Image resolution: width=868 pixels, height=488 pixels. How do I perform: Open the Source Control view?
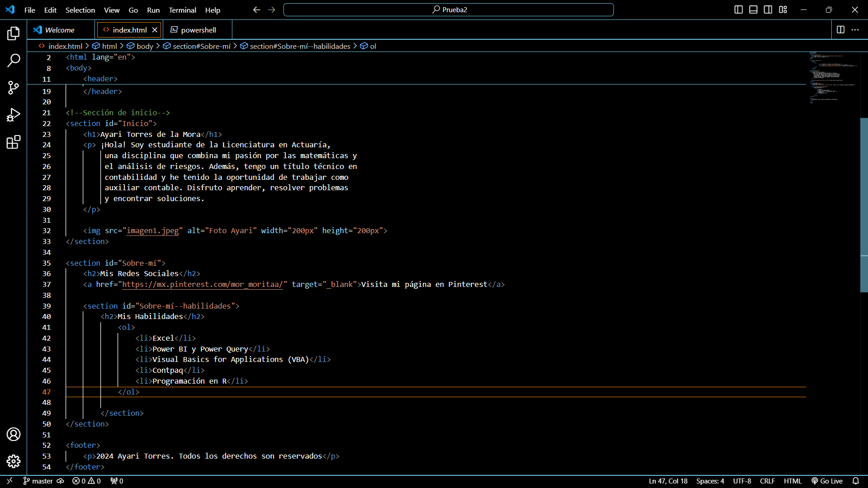[14, 88]
